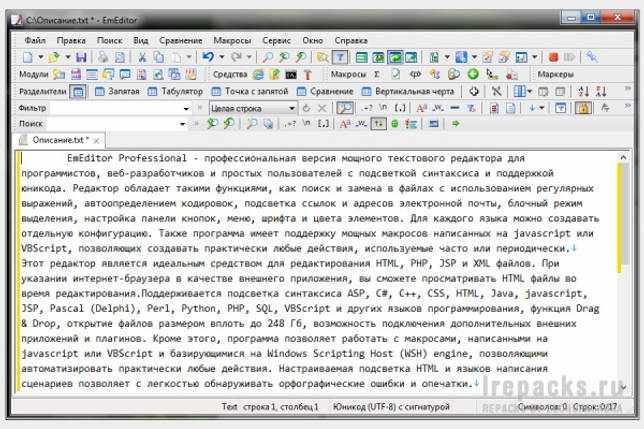
Task: Click the Open file folder icon
Action: 54,57
